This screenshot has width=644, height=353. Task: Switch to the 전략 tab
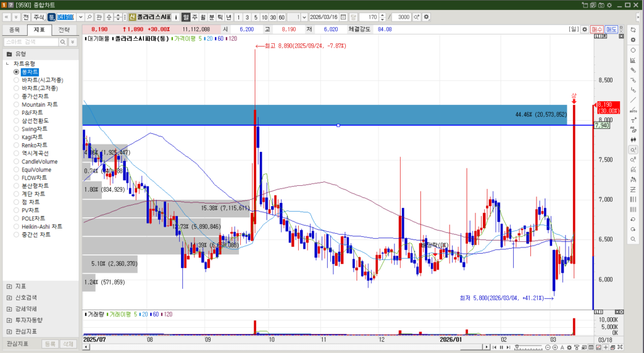click(64, 30)
